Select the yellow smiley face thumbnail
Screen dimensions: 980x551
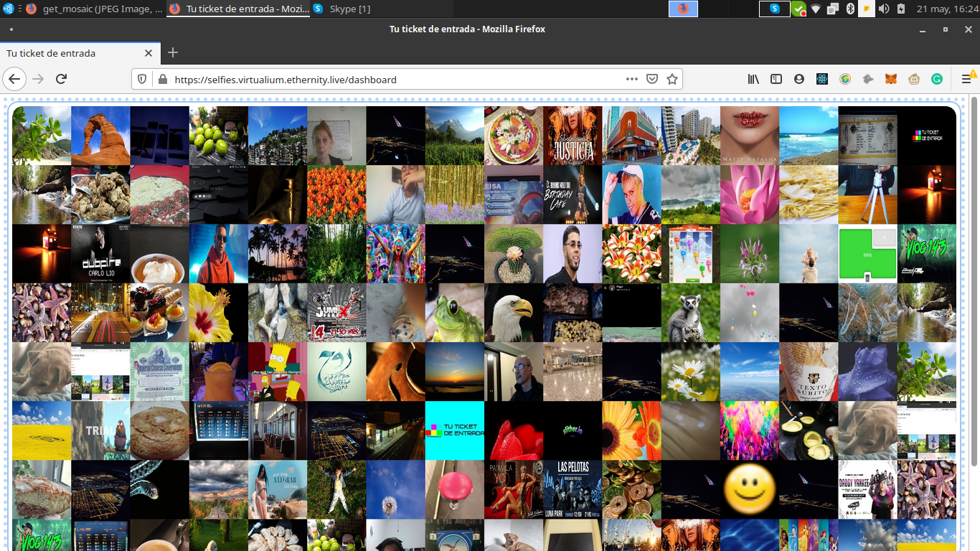click(x=749, y=489)
